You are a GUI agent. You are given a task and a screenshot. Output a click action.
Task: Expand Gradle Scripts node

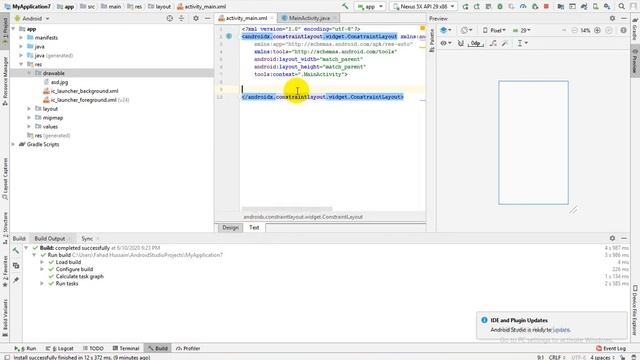(13, 144)
